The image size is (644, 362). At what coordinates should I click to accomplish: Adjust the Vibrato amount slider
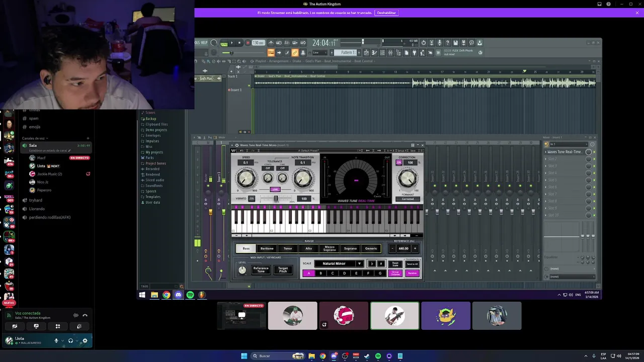(276, 198)
